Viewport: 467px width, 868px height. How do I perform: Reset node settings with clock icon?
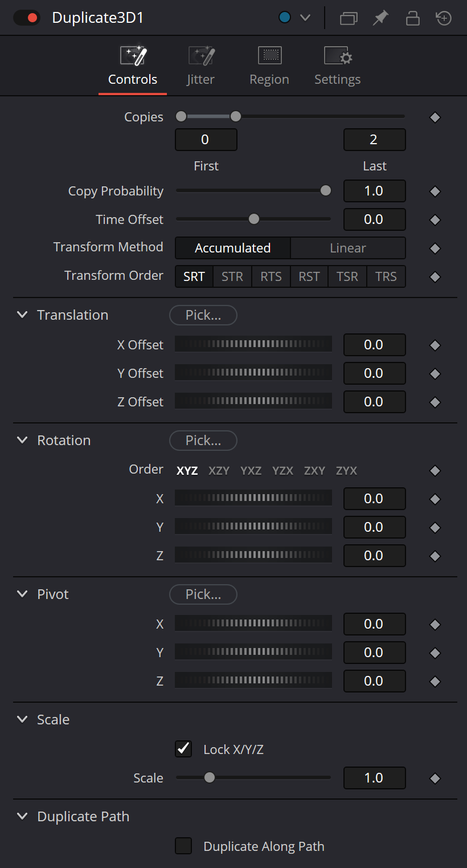point(444,18)
